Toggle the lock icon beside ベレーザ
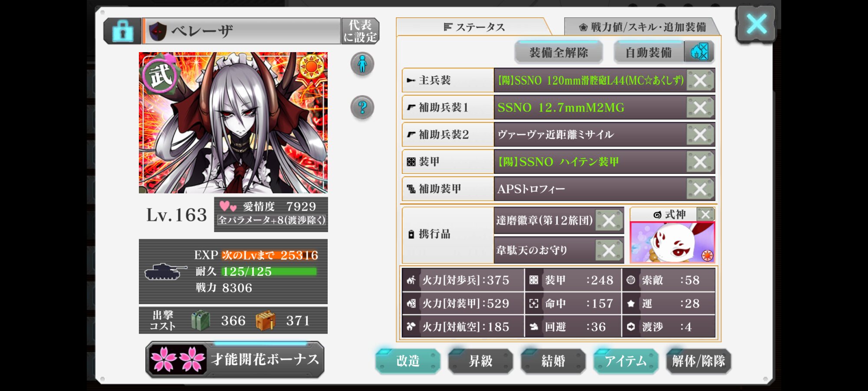This screenshot has width=868, height=391. [x=123, y=31]
